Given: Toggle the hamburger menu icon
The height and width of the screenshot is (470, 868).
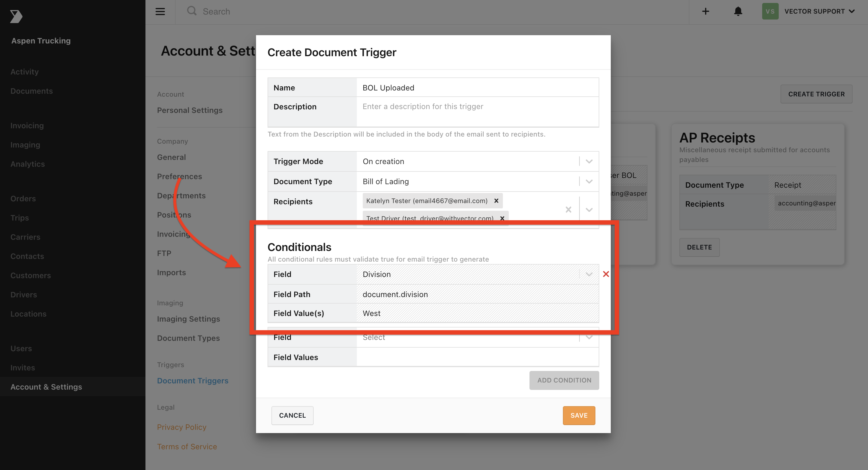Looking at the screenshot, I should [160, 12].
